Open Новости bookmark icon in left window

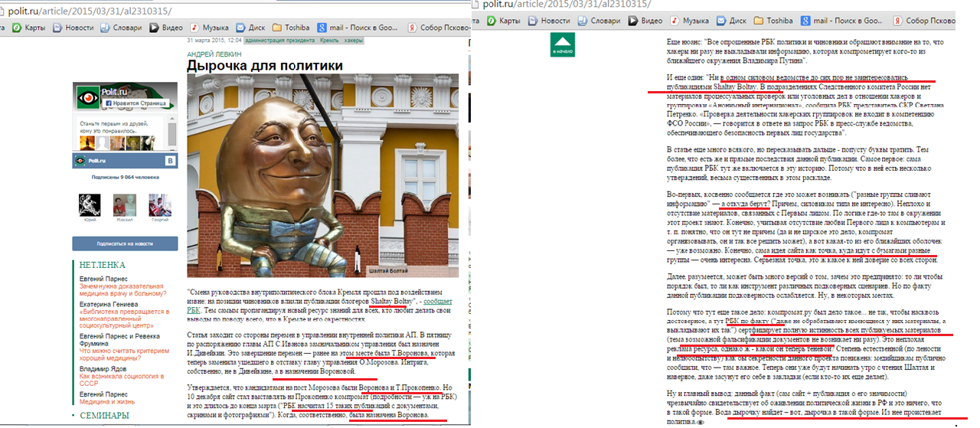click(58, 28)
